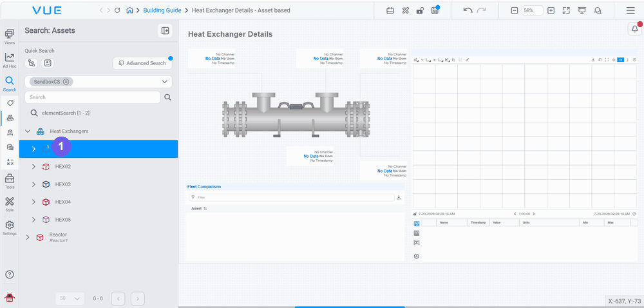The image size is (644, 308).
Task: Step the trend time range forward
Action: tap(534, 214)
